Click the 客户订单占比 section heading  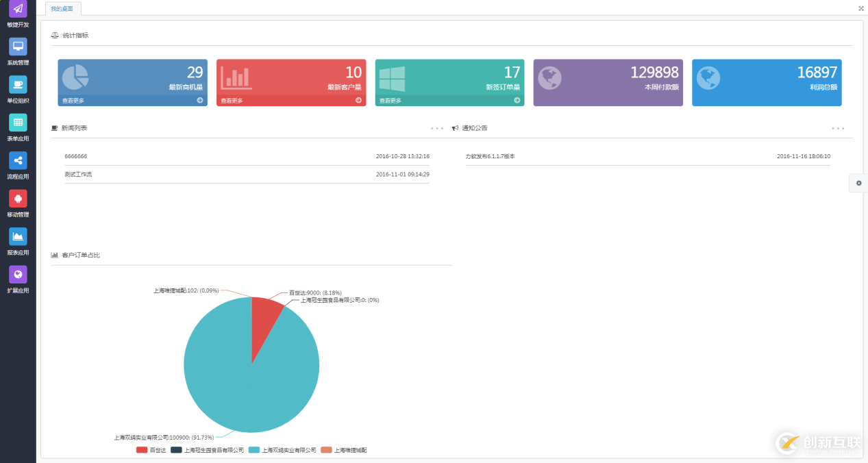[x=81, y=255]
